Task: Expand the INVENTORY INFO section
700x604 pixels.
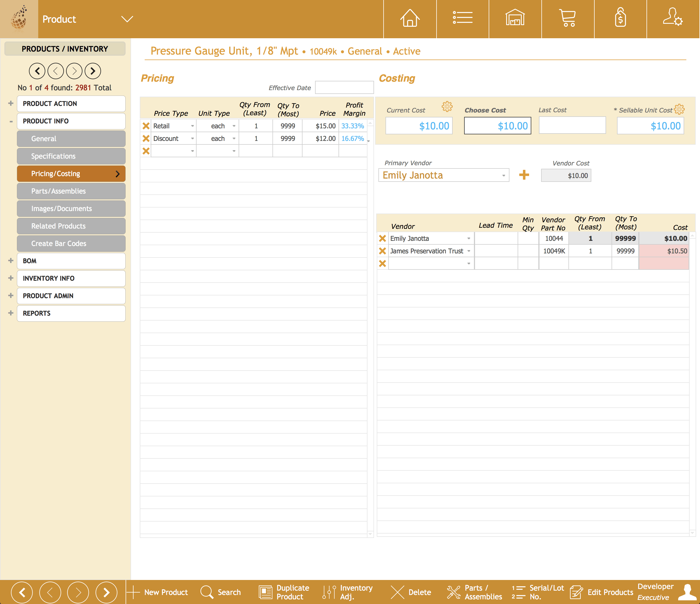Action: coord(11,278)
